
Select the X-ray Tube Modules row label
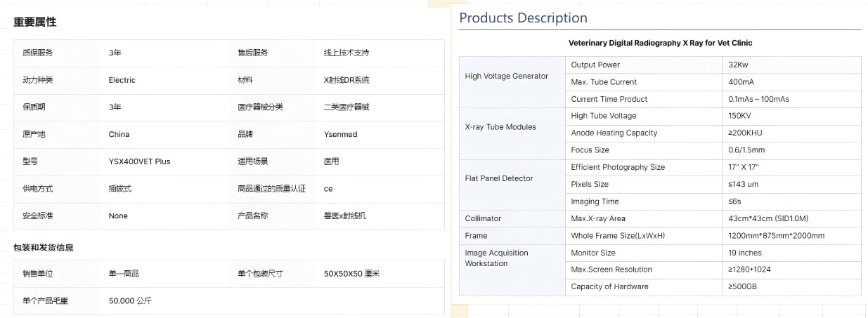(500, 127)
